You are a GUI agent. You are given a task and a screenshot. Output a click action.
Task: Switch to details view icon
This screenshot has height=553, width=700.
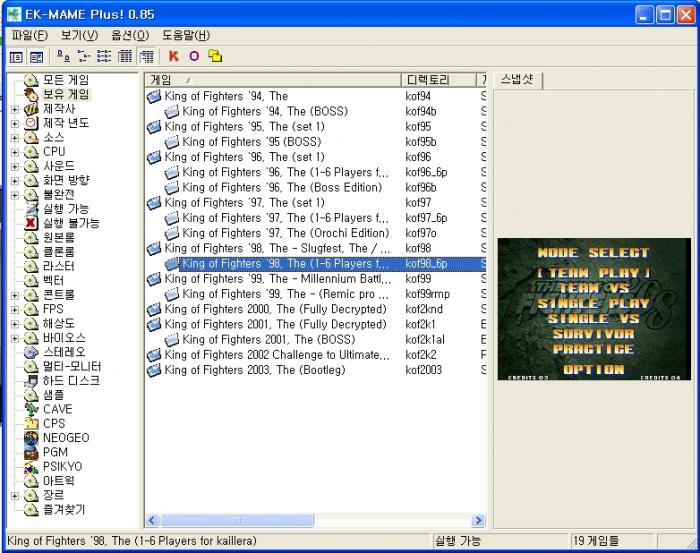[x=125, y=56]
